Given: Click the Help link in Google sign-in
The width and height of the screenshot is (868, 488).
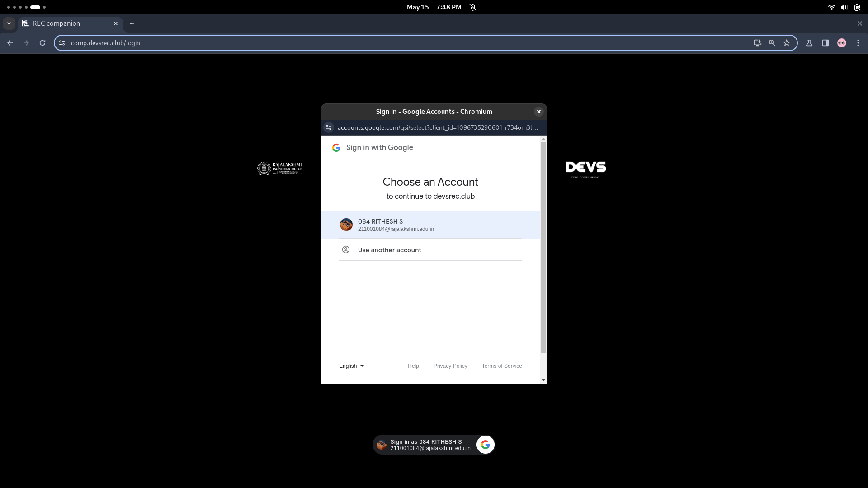Looking at the screenshot, I should point(413,366).
